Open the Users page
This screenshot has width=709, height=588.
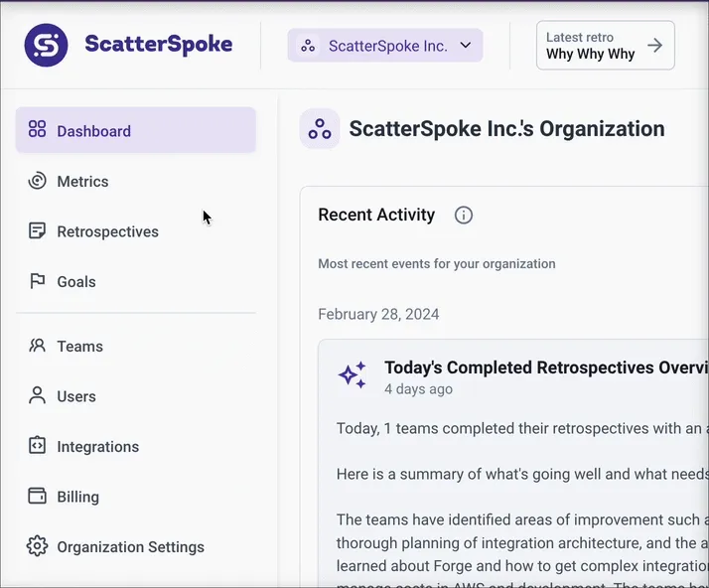click(136, 396)
